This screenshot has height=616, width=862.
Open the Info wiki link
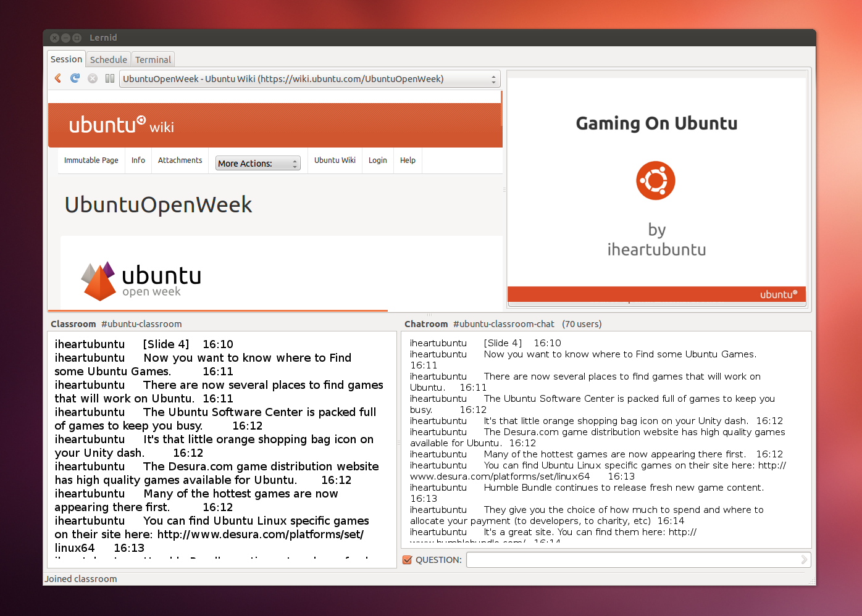(138, 160)
